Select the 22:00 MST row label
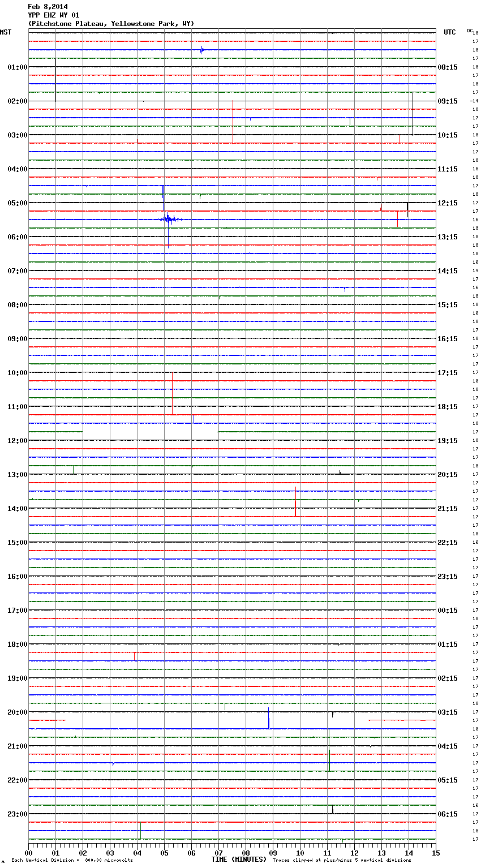The image size is (481, 868). point(18,780)
